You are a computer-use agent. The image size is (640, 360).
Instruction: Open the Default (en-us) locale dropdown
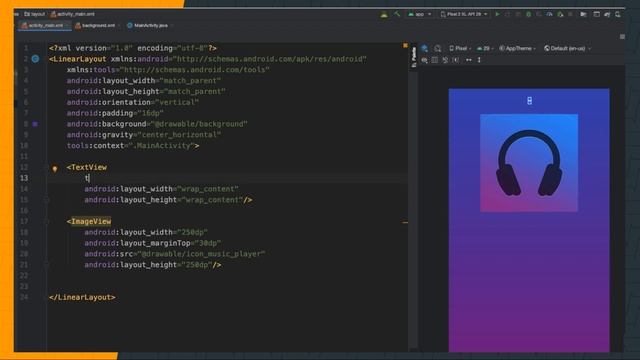click(x=567, y=48)
